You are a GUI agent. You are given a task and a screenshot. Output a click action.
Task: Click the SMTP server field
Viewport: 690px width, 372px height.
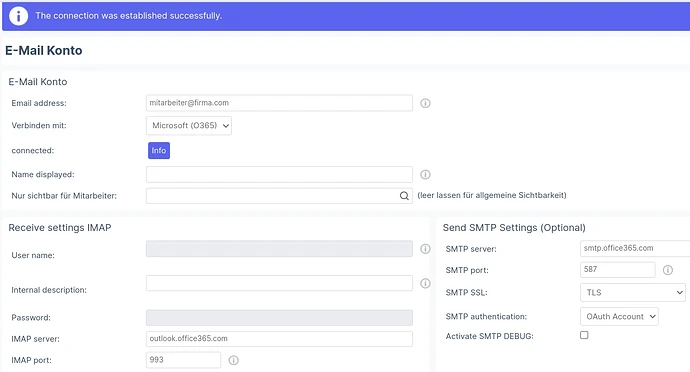635,248
